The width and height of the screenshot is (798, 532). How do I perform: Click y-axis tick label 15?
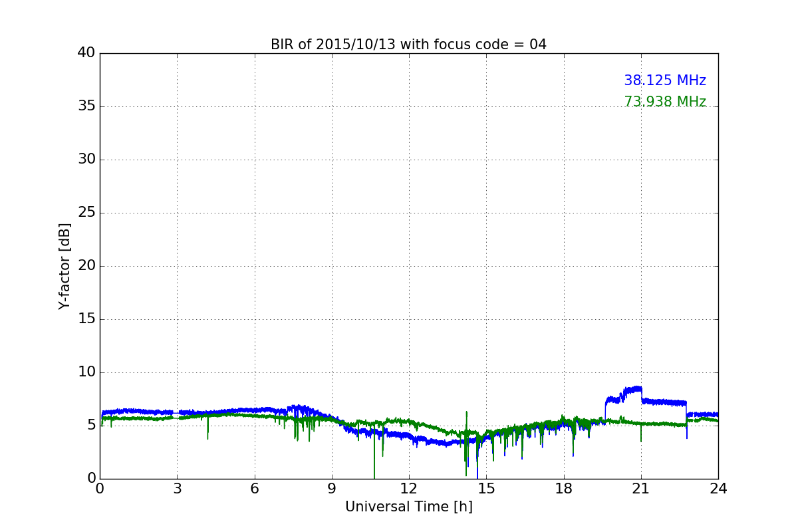click(86, 319)
